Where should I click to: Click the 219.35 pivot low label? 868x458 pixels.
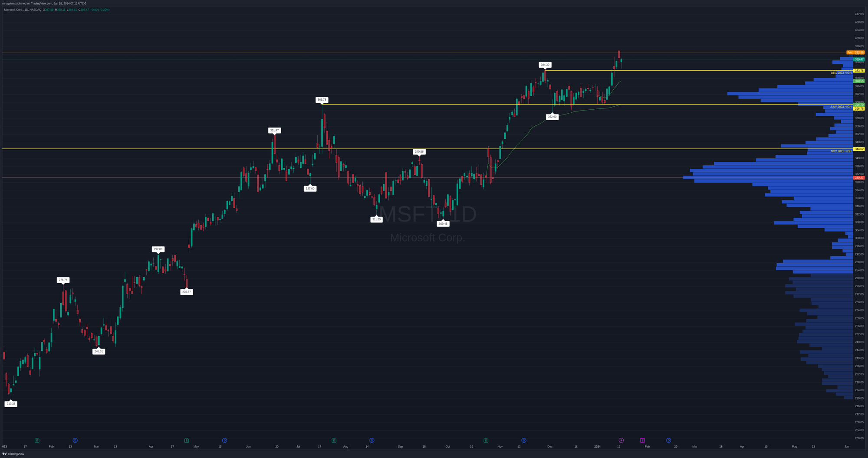[x=11, y=404]
